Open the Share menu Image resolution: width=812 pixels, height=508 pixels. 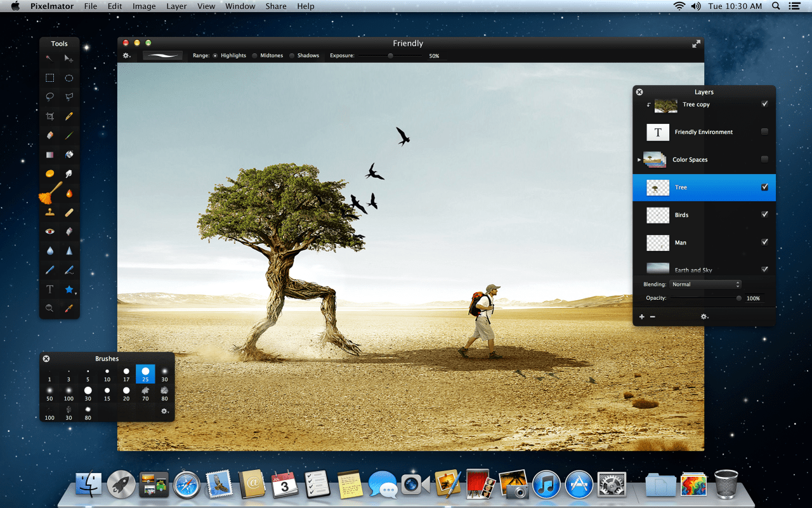click(276, 6)
